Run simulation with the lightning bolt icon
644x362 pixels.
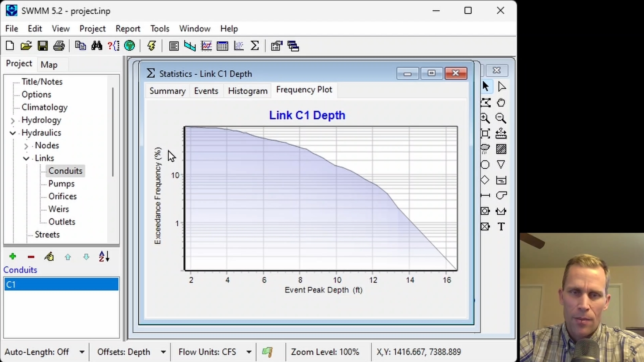point(151,46)
